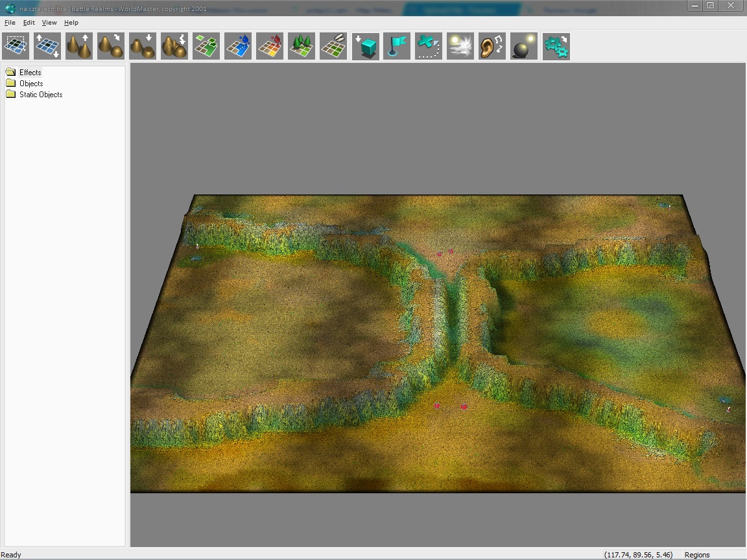This screenshot has height=560, width=747.
Task: Click the coordinates readout (117.74, 89.56, 5.46)
Action: [638, 555]
